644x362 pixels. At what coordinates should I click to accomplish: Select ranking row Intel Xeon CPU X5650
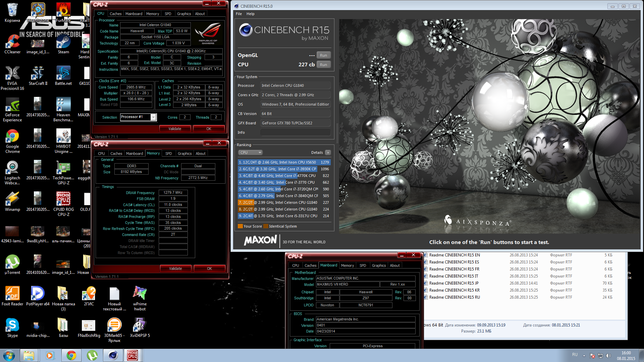pyautogui.click(x=284, y=162)
